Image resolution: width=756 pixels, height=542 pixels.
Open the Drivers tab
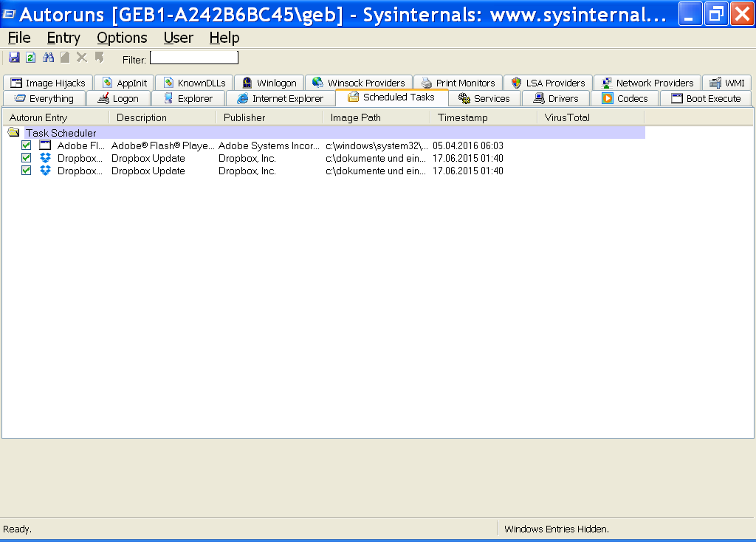[x=556, y=98]
